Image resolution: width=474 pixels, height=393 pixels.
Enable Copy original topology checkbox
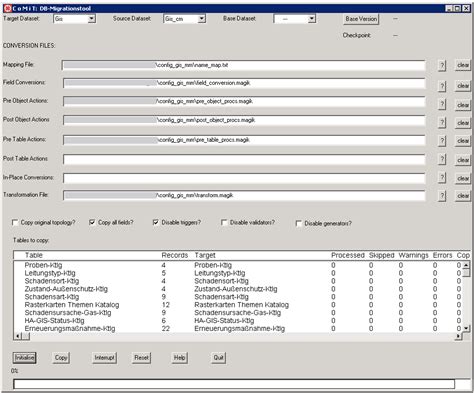pyautogui.click(x=15, y=222)
